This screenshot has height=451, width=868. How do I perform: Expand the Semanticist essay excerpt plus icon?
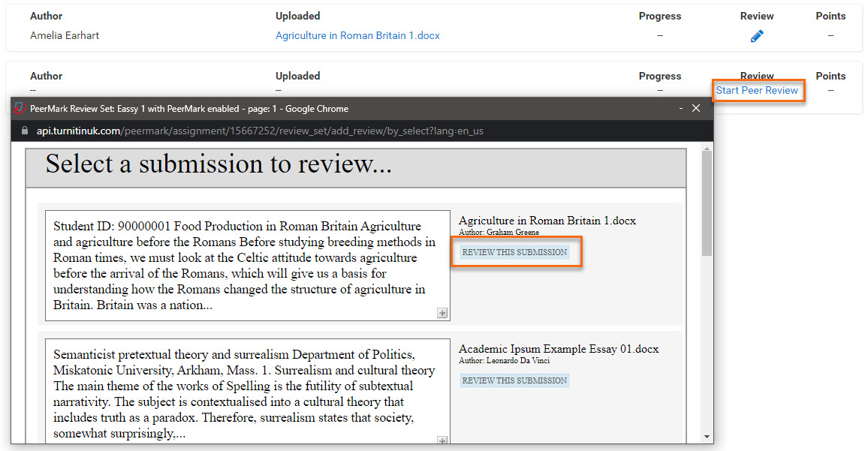[x=442, y=440]
